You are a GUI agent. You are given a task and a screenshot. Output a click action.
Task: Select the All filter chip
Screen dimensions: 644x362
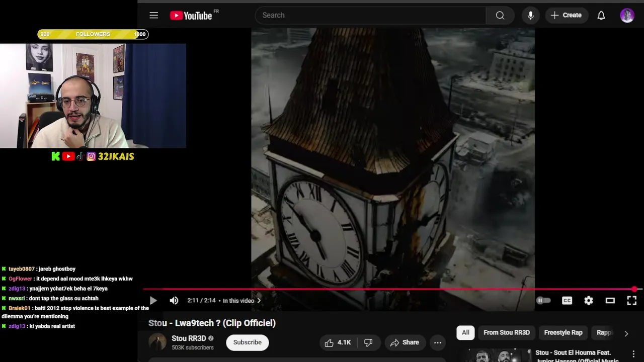click(465, 332)
